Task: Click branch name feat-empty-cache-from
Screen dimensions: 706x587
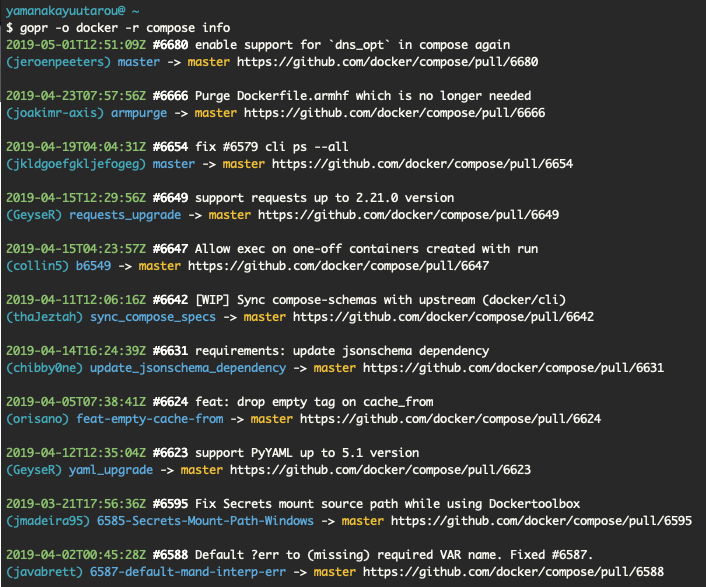Action: pyautogui.click(x=149, y=419)
